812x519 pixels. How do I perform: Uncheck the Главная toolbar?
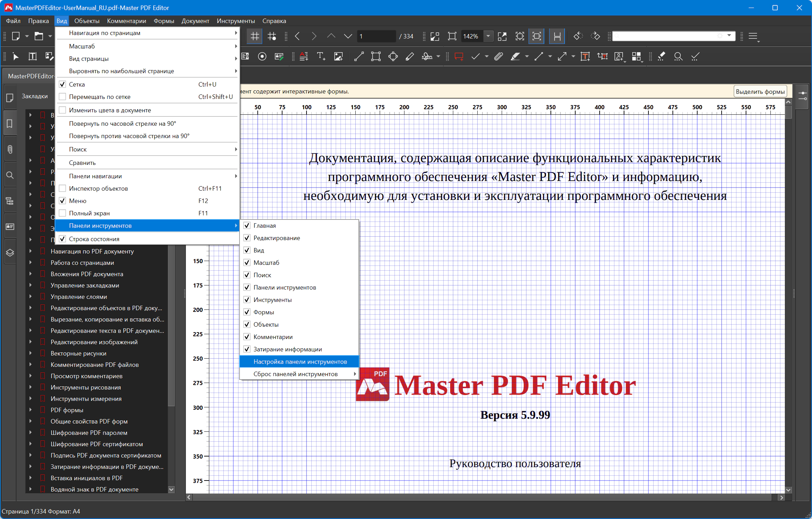[247, 225]
